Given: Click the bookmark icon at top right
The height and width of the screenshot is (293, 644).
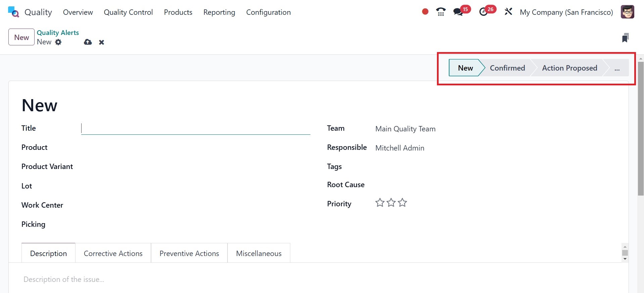Looking at the screenshot, I should tap(625, 38).
